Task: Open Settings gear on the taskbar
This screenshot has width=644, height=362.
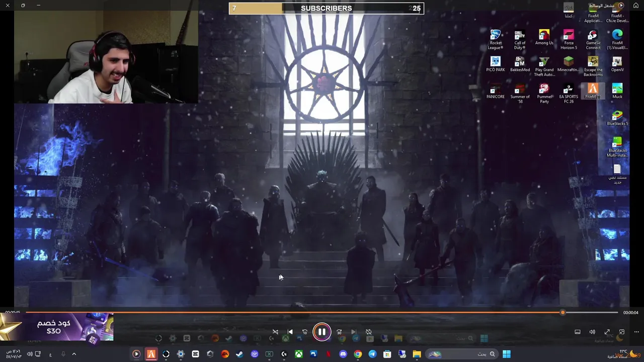Action: tap(181, 354)
